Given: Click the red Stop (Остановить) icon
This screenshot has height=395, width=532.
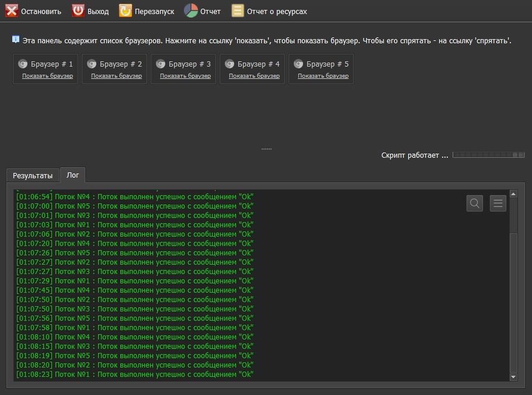Looking at the screenshot, I should [x=12, y=11].
